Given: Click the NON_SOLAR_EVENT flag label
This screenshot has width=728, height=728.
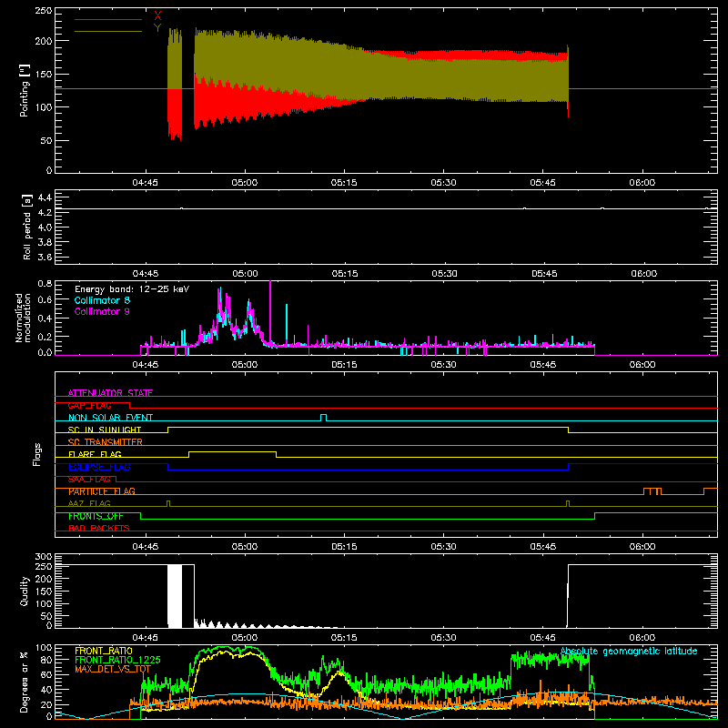Looking at the screenshot, I should tap(110, 418).
